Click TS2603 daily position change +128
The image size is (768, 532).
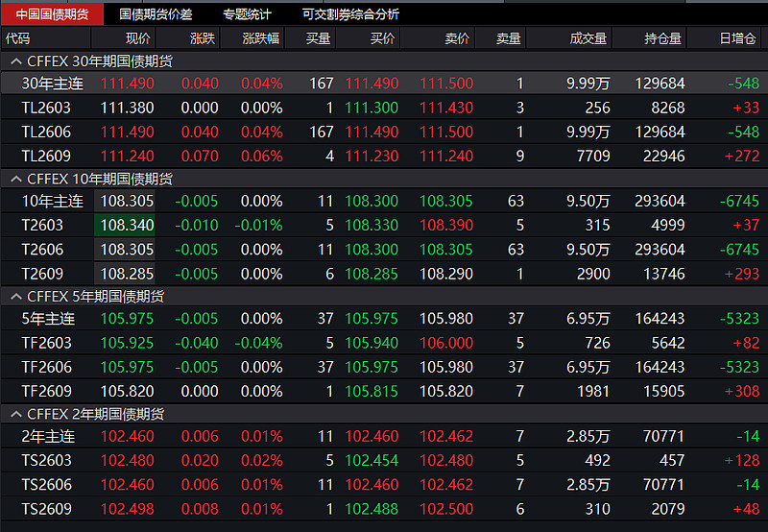(741, 460)
